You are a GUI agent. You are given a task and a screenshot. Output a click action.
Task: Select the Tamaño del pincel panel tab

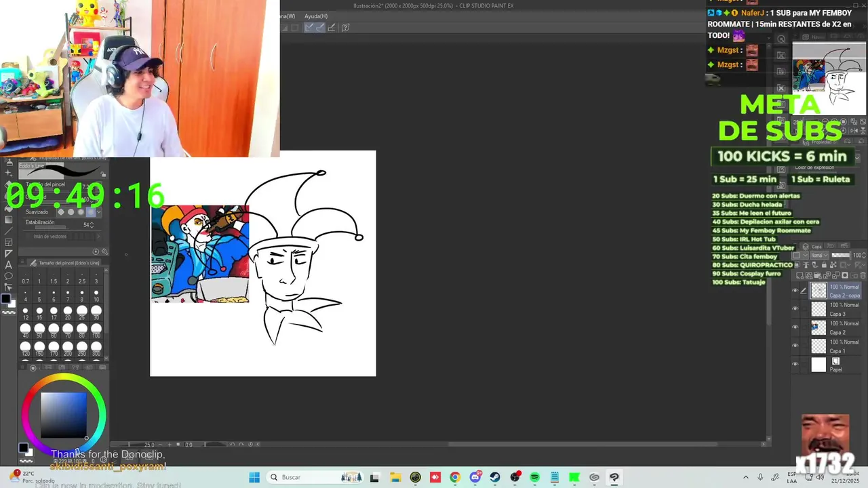click(64, 262)
